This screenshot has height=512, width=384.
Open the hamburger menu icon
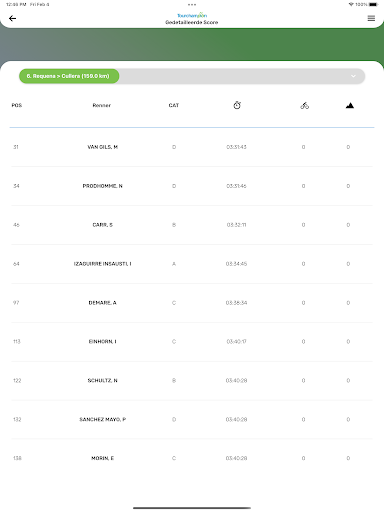pyautogui.click(x=371, y=18)
